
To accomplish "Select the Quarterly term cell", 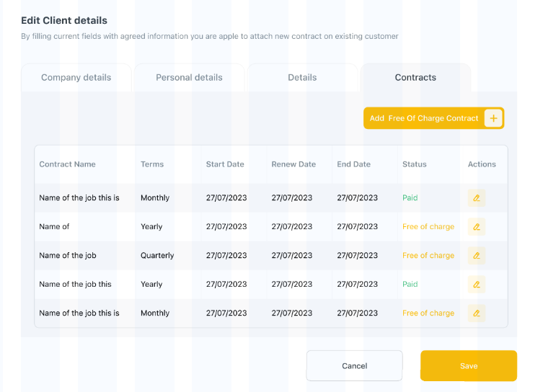I will [x=157, y=256].
